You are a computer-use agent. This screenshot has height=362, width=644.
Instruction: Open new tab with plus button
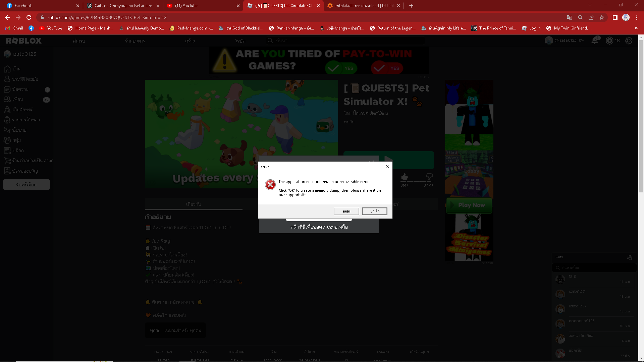pyautogui.click(x=411, y=6)
